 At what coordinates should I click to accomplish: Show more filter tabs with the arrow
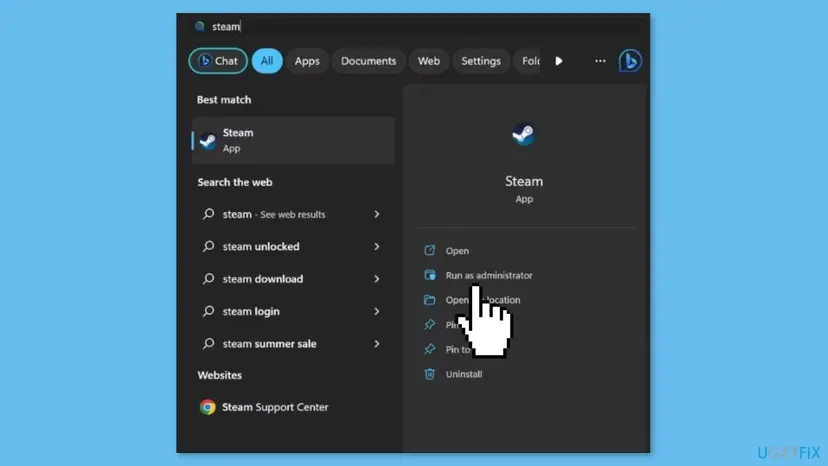click(559, 61)
